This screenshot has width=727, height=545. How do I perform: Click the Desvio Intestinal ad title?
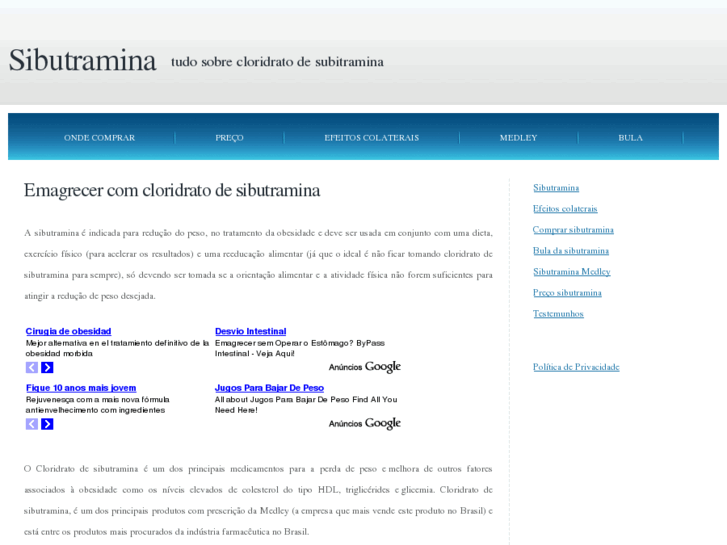[250, 331]
